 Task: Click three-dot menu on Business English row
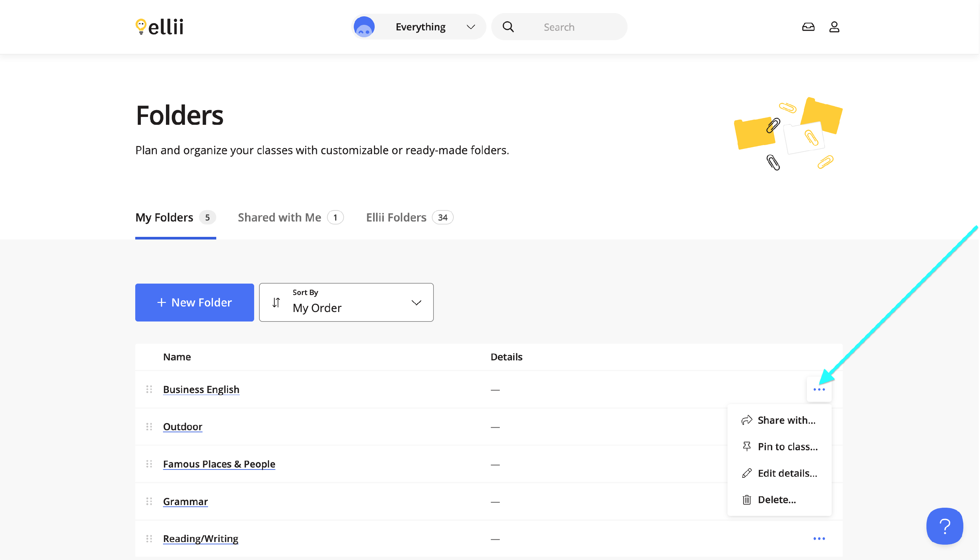click(x=819, y=389)
